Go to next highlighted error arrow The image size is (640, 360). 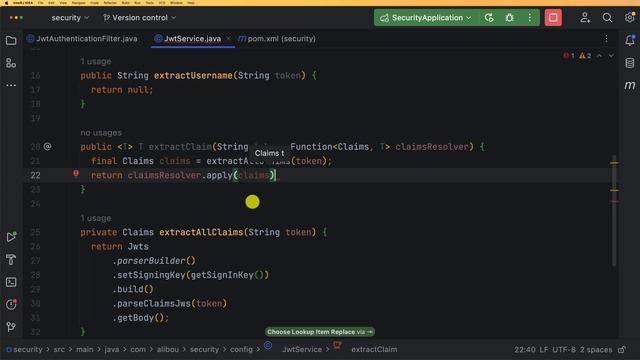point(611,56)
